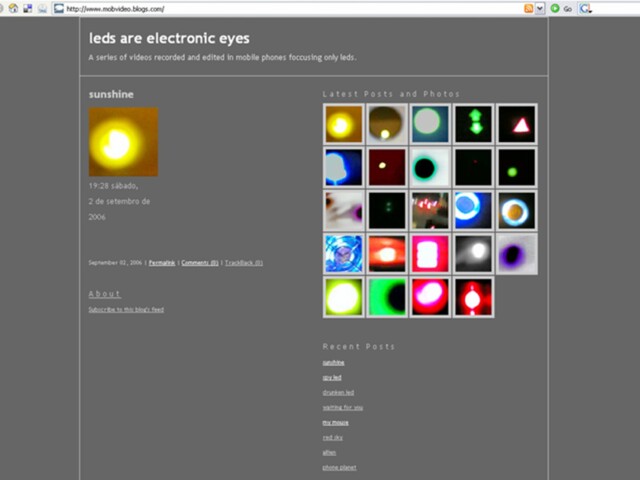Screen dimensions: 640x480
Task: Open the 'phone planet' recent post
Action: point(339,468)
